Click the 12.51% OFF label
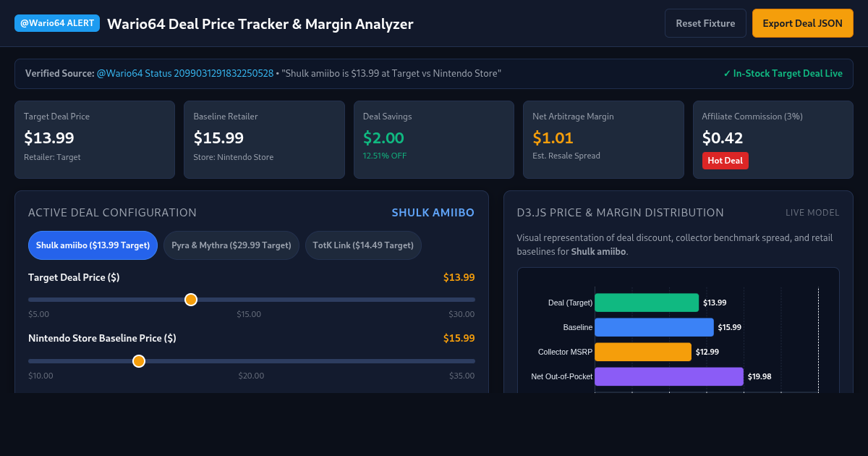The image size is (868, 456). [385, 156]
